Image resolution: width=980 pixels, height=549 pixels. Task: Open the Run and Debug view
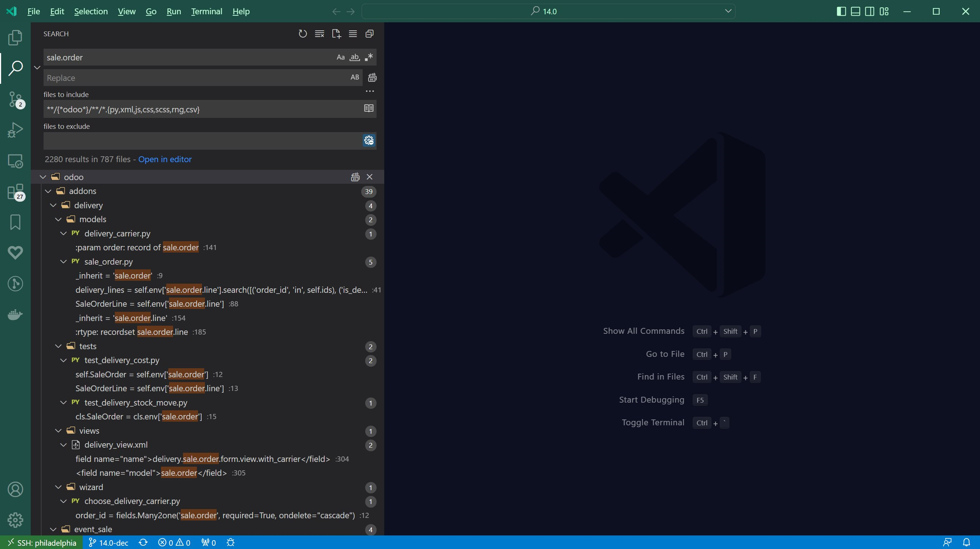tap(15, 130)
